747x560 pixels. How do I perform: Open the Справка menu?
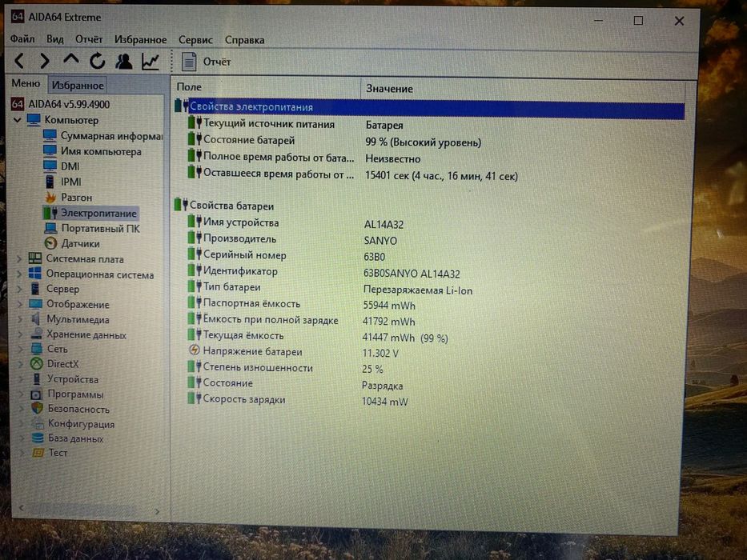[244, 40]
